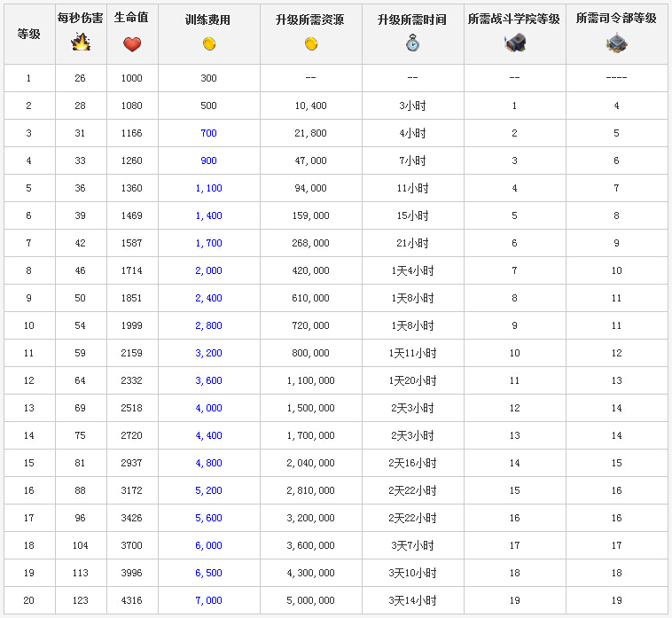Click the battle academy building icon
The height and width of the screenshot is (618, 672).
[514, 43]
